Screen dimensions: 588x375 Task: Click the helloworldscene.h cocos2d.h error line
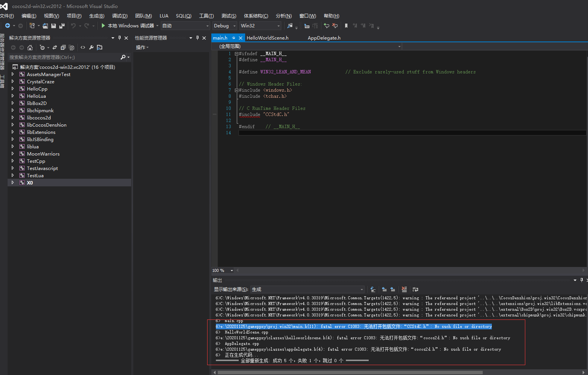coord(363,338)
